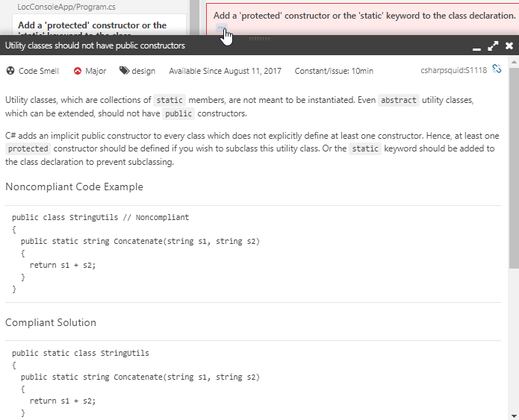This screenshot has width=519, height=420.
Task: Click the 'Compliant Solution' heading
Action: tap(51, 323)
